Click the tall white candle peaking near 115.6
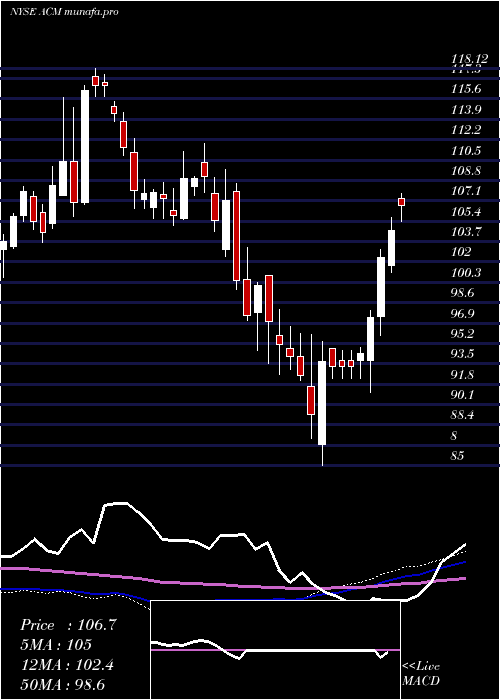Screen dimensions: 500x700 pos(85,146)
